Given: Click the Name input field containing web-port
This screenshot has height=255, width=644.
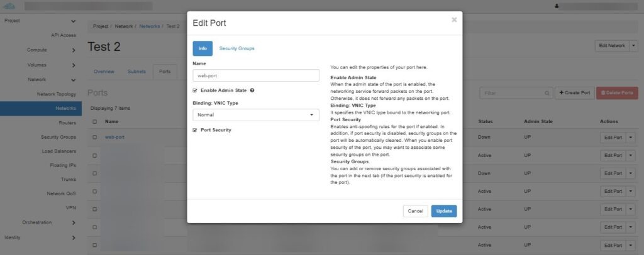Looking at the screenshot, I should coord(256,75).
